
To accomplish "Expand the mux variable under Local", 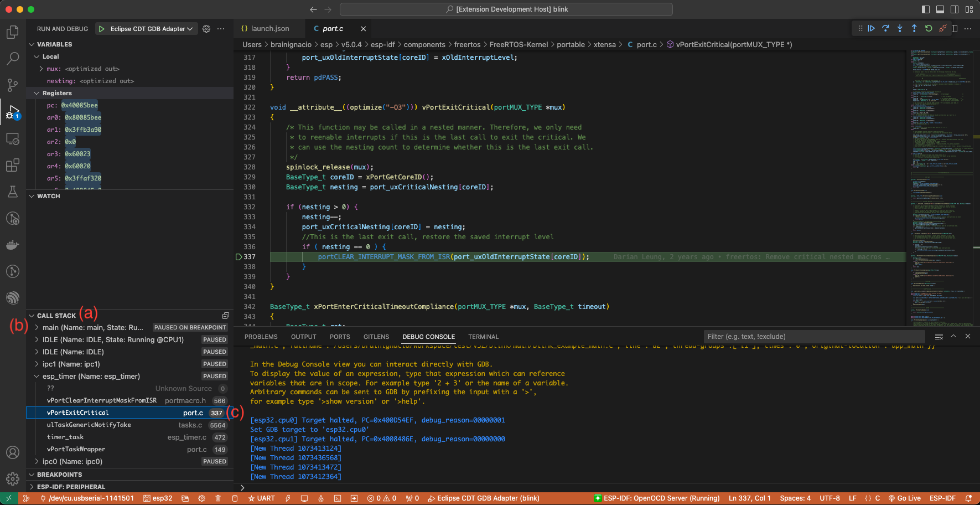I will tap(40, 68).
